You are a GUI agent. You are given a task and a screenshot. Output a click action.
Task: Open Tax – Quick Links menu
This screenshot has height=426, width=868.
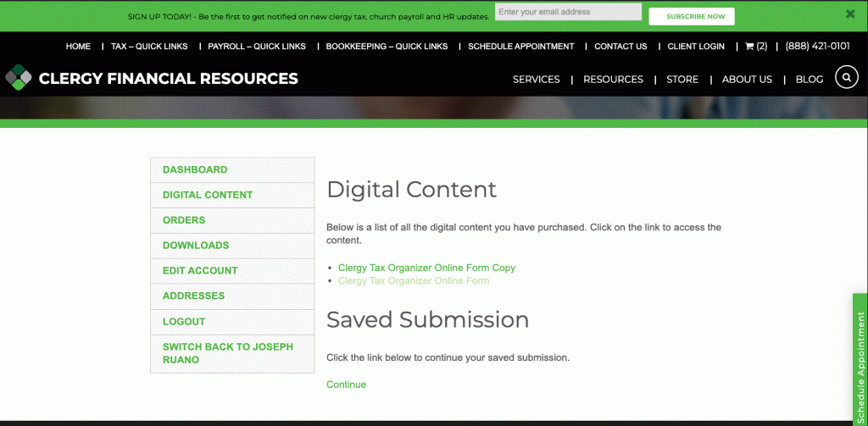pos(149,47)
